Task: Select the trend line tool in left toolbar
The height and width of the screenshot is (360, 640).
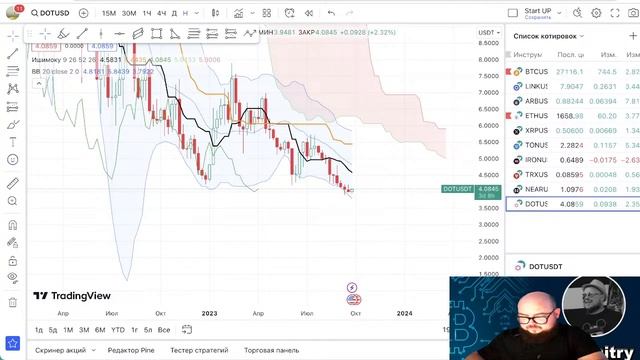Action: (x=13, y=53)
